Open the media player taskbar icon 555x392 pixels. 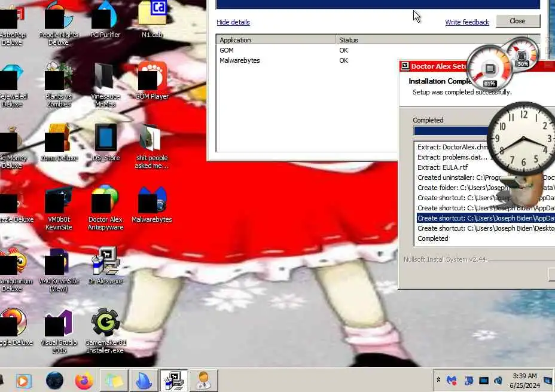[x=24, y=381]
